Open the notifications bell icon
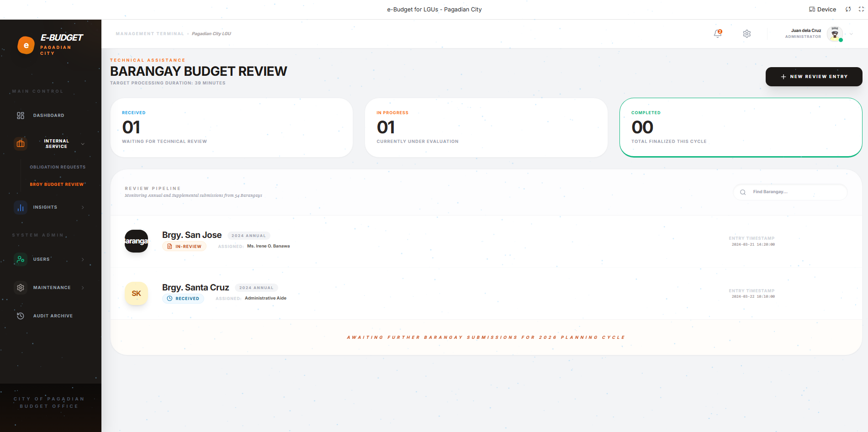Viewport: 868px width, 432px height. pyautogui.click(x=718, y=34)
